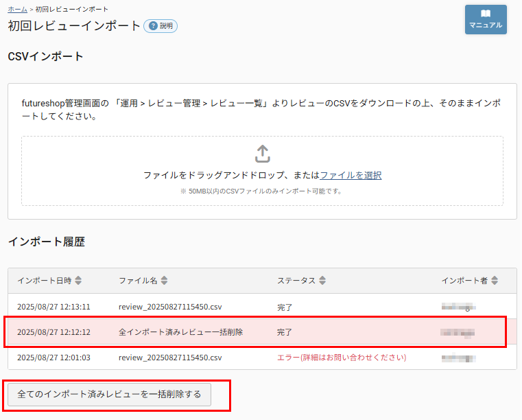Click the 説明 help question-mark badge

pyautogui.click(x=161, y=26)
